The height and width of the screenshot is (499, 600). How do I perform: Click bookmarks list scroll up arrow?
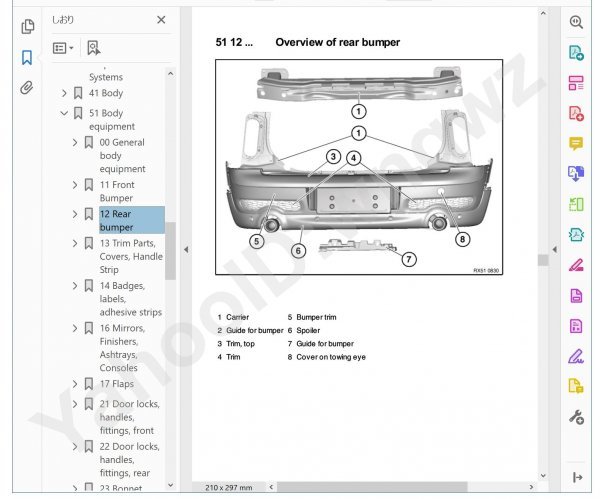point(171,74)
